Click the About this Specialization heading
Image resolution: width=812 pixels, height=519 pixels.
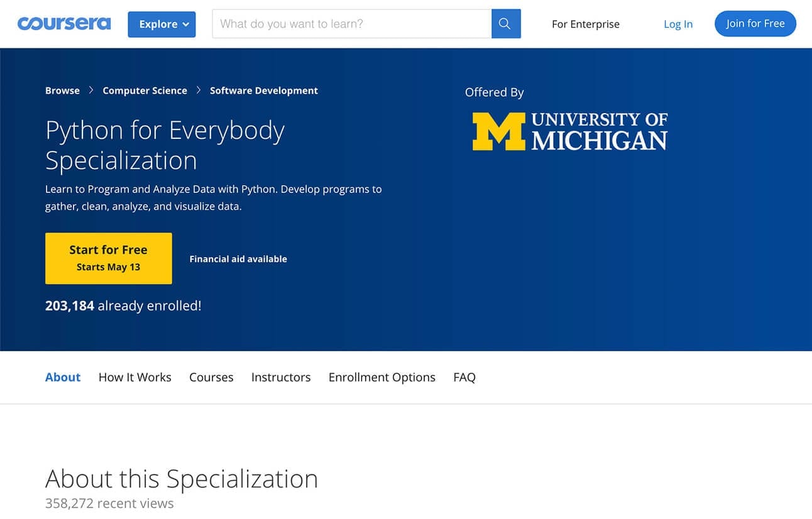[182, 479]
